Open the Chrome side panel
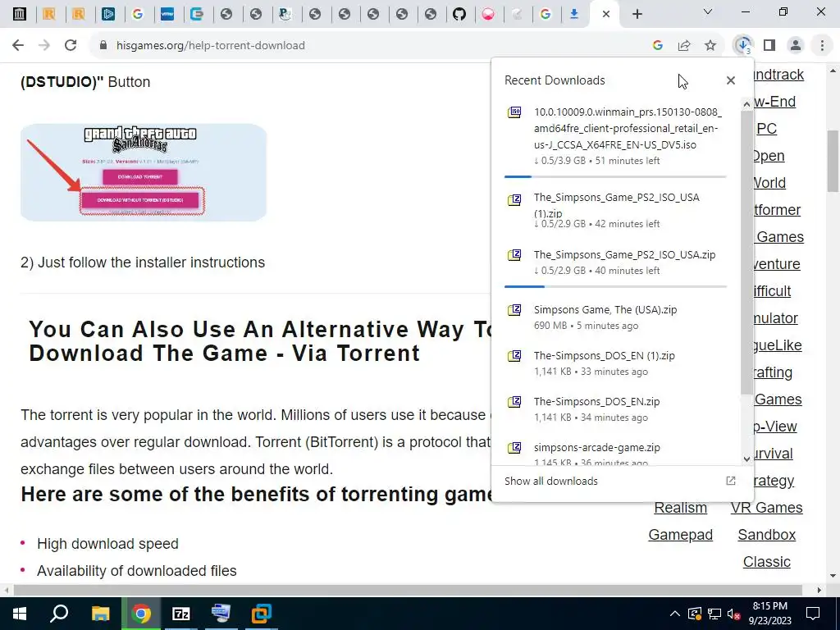 click(769, 46)
